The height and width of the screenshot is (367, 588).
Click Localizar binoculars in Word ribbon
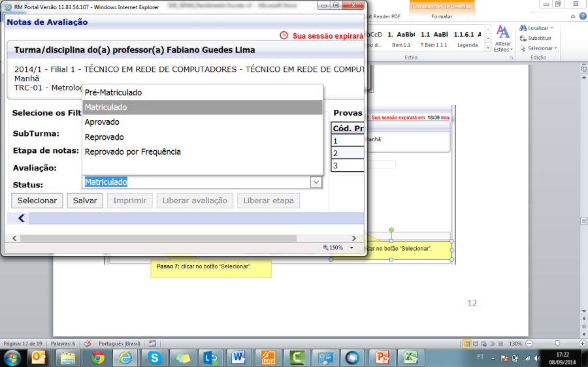point(523,28)
